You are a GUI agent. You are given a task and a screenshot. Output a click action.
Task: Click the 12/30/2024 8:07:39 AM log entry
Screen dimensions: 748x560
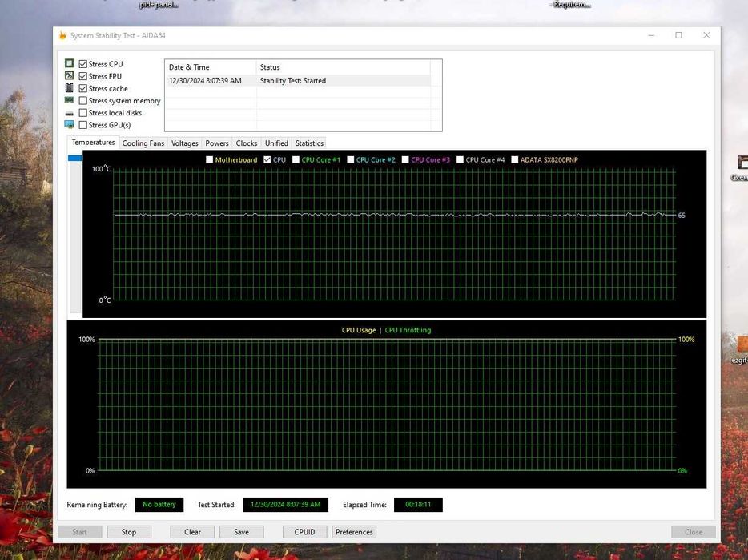205,81
